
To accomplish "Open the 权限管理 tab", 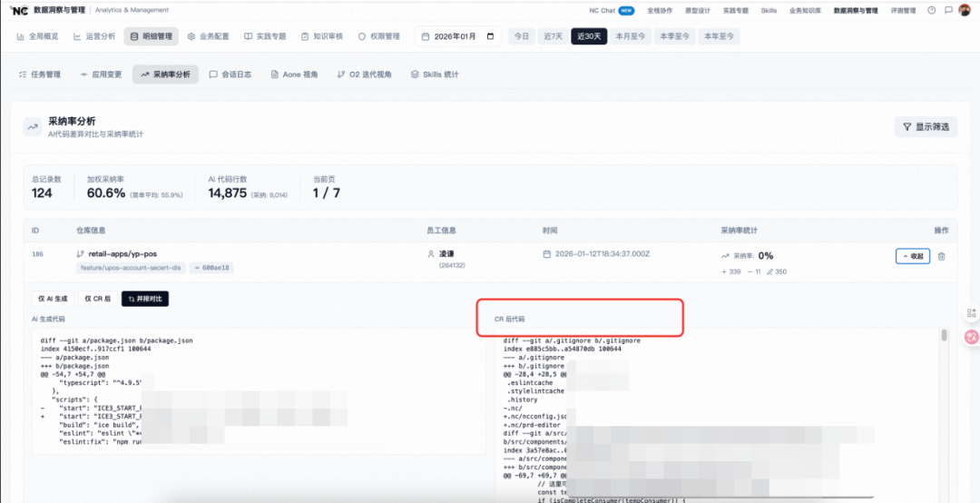I will point(378,36).
